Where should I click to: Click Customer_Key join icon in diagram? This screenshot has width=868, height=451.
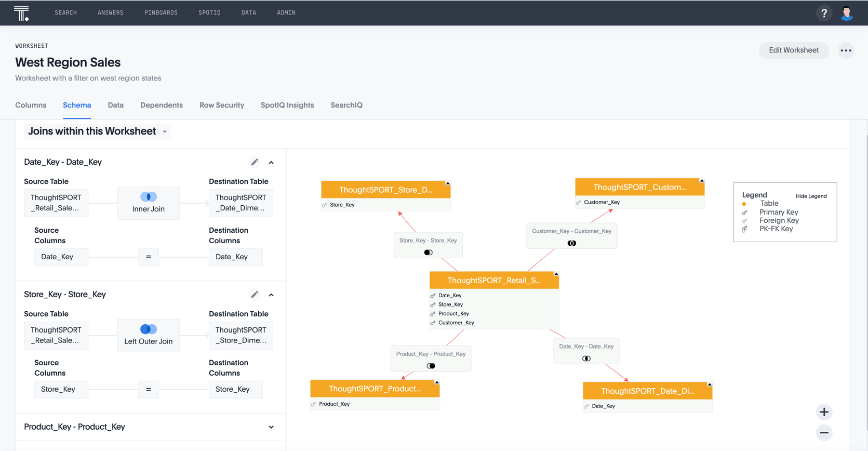click(x=571, y=243)
